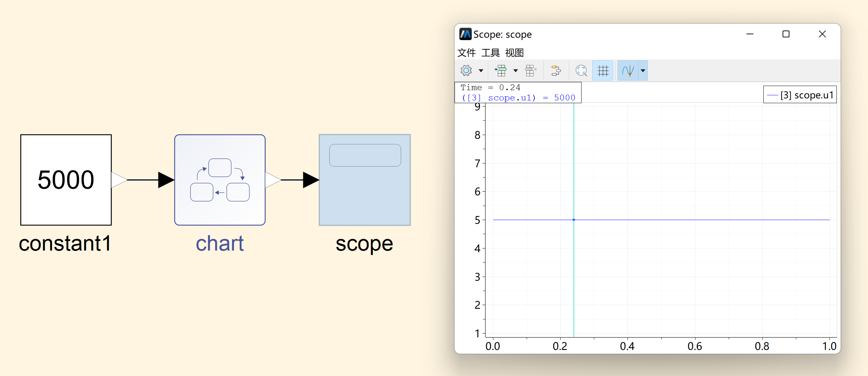This screenshot has width=868, height=376.
Task: Click the output port of chart block
Action: click(x=273, y=180)
